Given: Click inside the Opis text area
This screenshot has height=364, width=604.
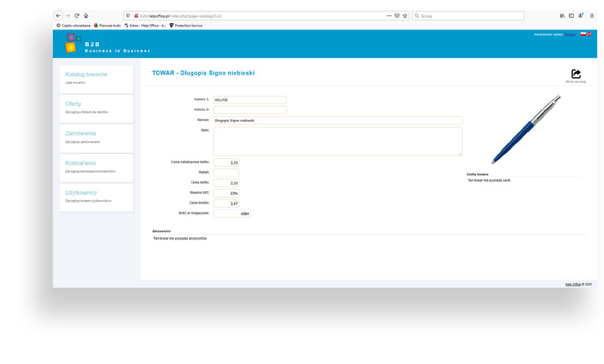Looking at the screenshot, I should click(337, 141).
